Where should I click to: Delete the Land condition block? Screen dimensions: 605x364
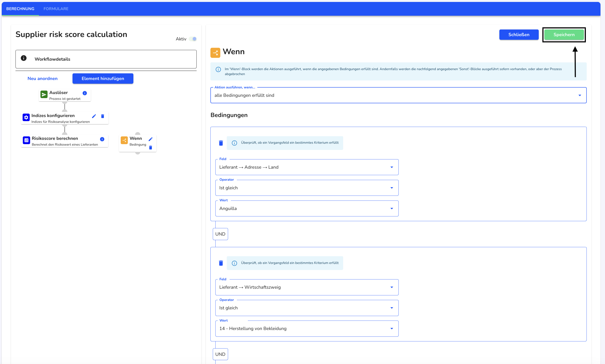[x=221, y=143]
